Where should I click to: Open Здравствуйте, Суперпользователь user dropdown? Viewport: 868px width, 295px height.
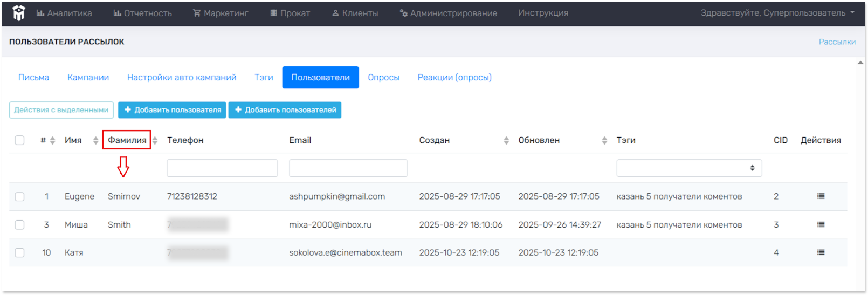pos(777,13)
